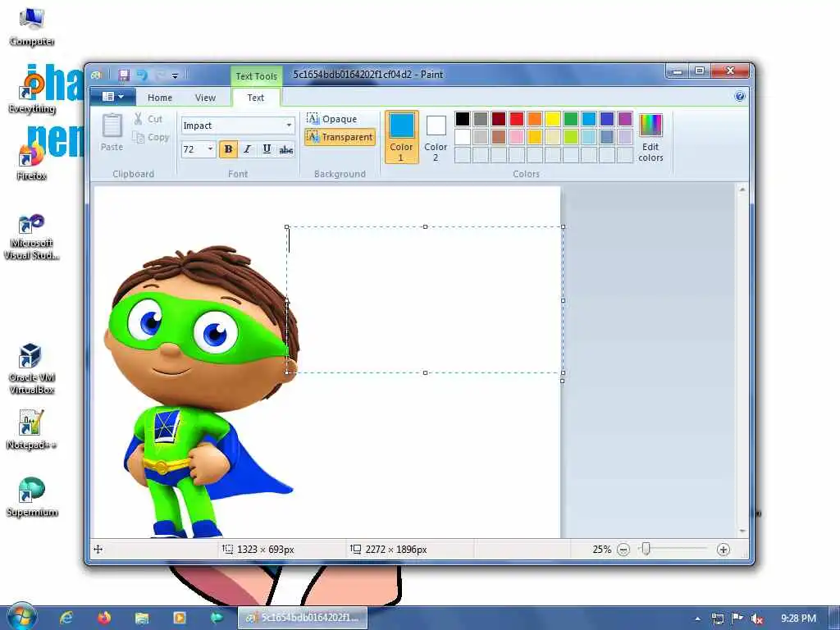The height and width of the screenshot is (630, 840).
Task: Switch to the View ribbon tab
Action: pyautogui.click(x=205, y=98)
